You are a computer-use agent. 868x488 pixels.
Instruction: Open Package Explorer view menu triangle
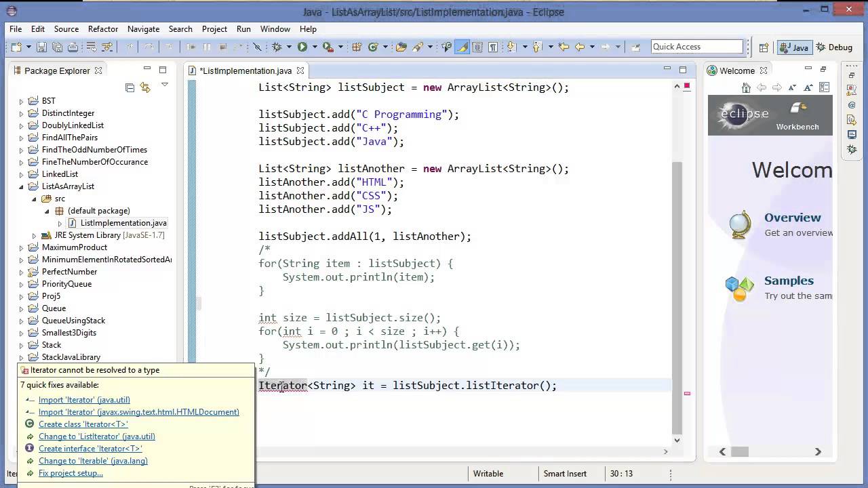pos(164,85)
